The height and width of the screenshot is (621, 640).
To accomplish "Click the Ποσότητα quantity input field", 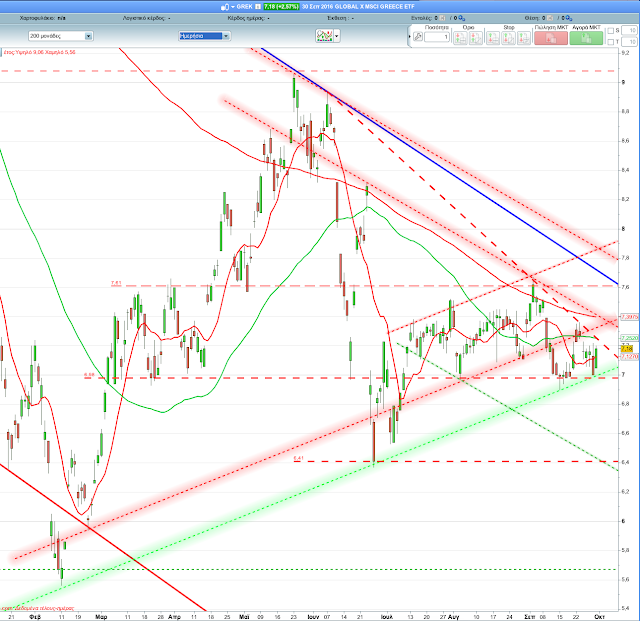I will pyautogui.click(x=437, y=38).
